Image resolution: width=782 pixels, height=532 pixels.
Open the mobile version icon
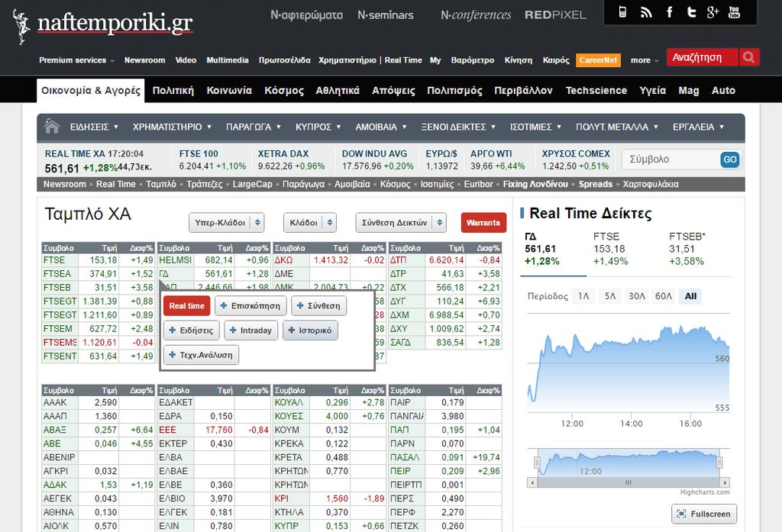(622, 12)
